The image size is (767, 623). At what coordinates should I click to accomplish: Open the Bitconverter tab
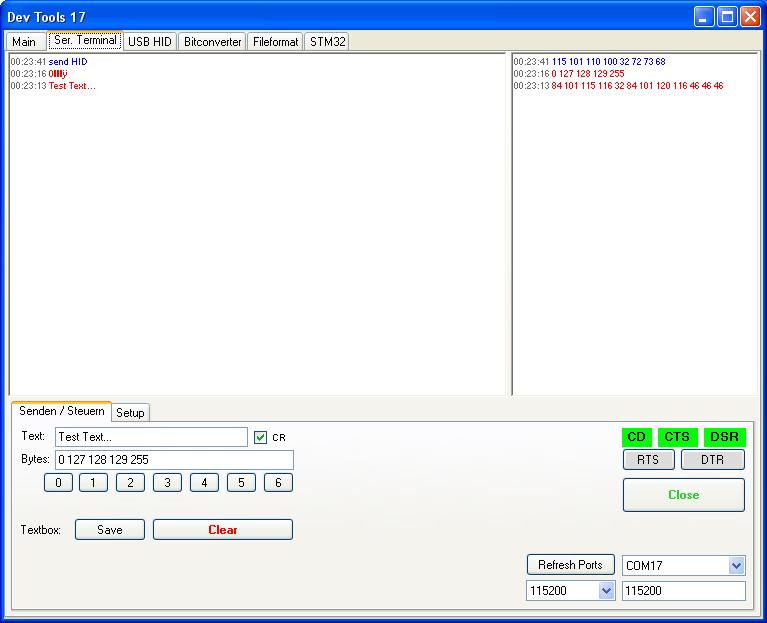[x=212, y=42]
